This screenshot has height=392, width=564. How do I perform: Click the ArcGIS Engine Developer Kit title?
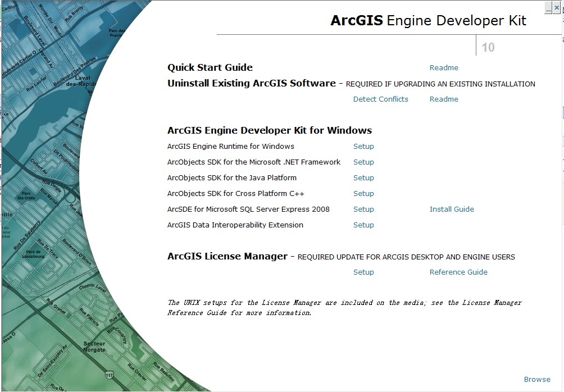429,21
